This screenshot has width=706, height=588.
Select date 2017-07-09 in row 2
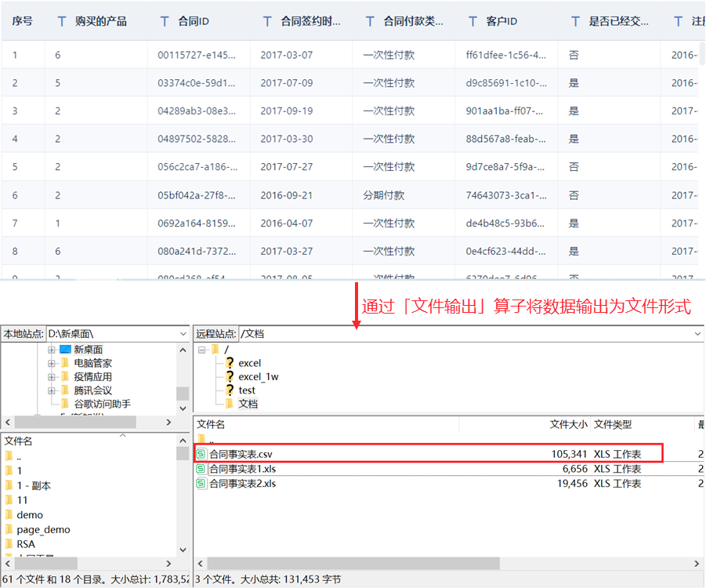[286, 83]
